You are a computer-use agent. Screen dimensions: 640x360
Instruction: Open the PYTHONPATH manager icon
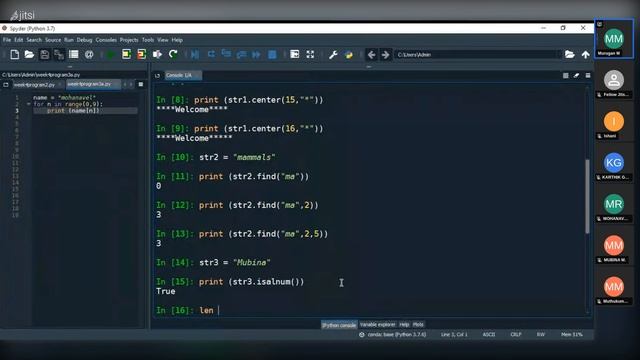(349, 54)
